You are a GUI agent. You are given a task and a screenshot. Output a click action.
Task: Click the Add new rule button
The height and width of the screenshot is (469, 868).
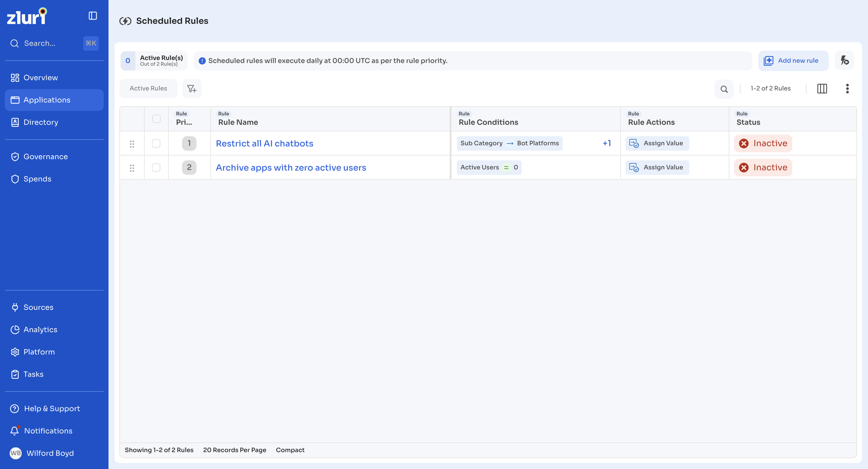(793, 61)
